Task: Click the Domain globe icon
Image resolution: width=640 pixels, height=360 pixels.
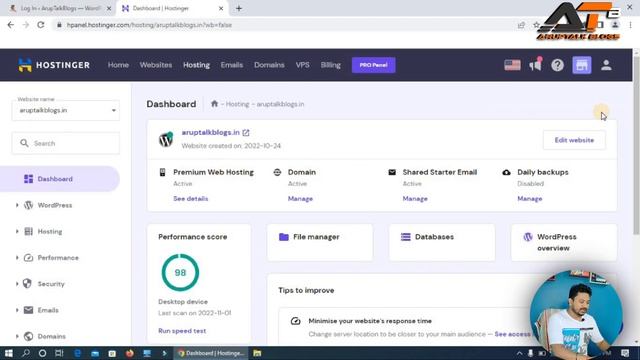Action: click(x=277, y=172)
